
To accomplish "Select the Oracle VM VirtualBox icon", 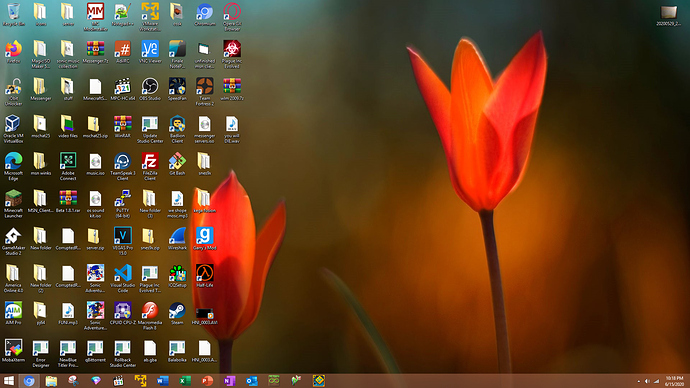I will click(13, 129).
